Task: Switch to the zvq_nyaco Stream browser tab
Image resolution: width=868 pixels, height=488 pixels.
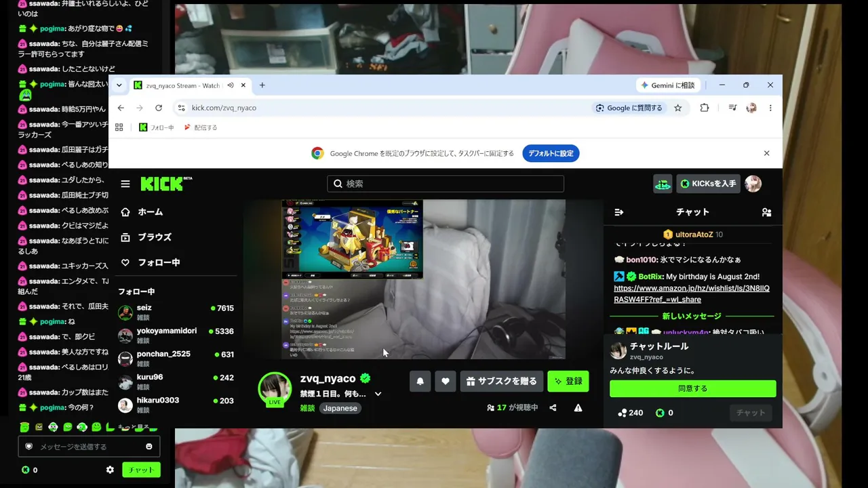Action: [x=189, y=85]
